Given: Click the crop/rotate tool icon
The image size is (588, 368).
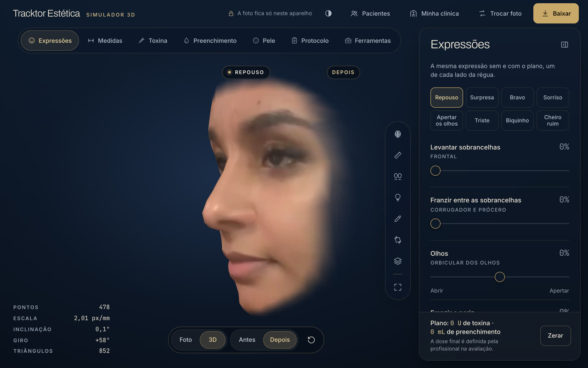Looking at the screenshot, I should coord(398,240).
